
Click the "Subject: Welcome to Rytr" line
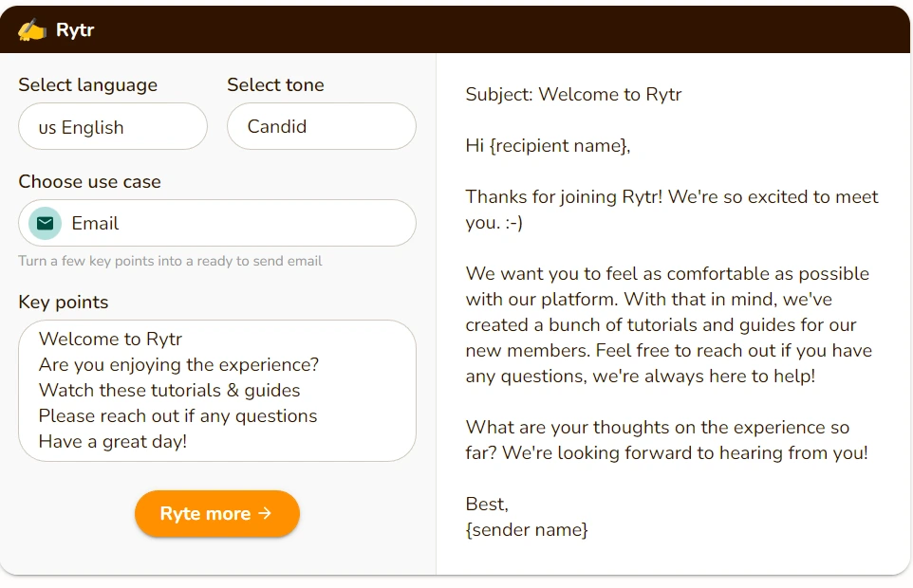click(x=573, y=95)
